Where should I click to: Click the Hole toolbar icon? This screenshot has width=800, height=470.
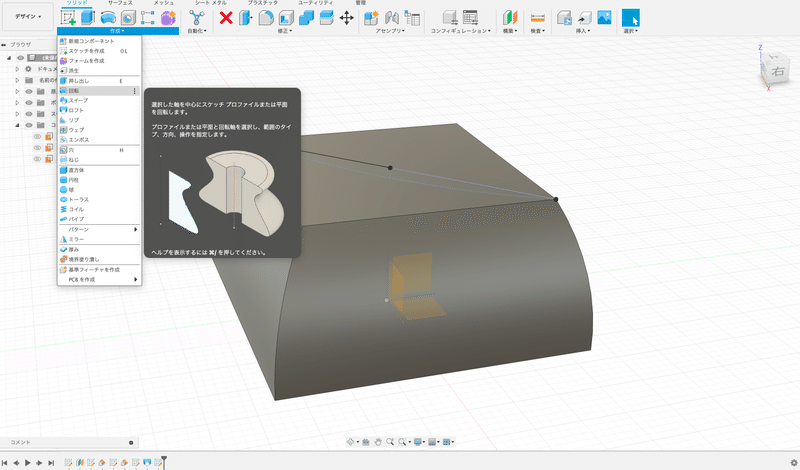128,18
